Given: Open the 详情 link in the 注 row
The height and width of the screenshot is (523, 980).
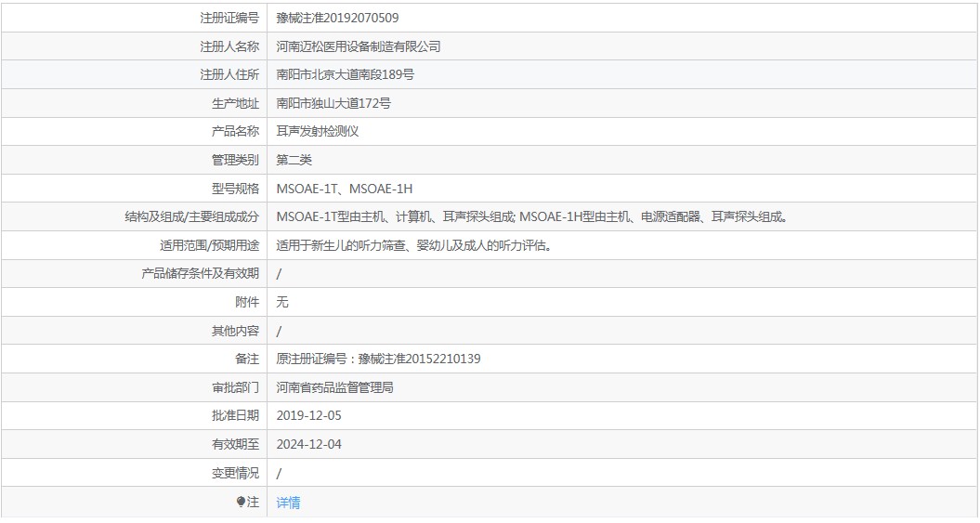Looking at the screenshot, I should tap(288, 503).
